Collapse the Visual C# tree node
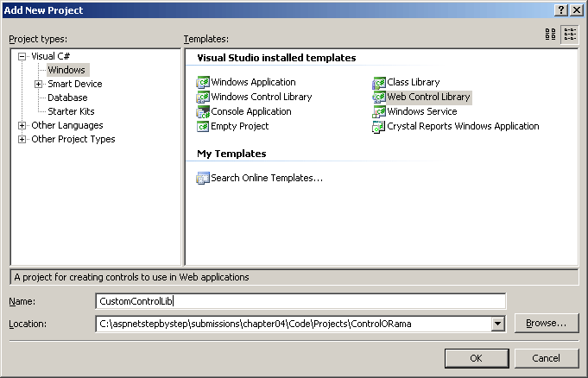Image resolution: width=588 pixels, height=378 pixels. (22, 56)
